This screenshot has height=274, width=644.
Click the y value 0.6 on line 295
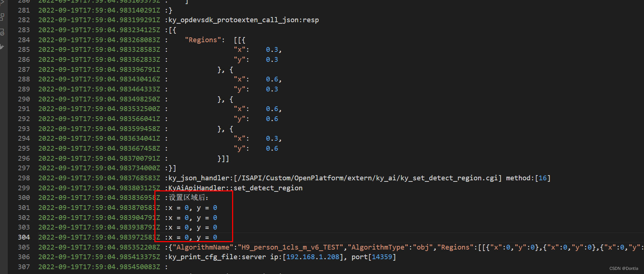pyautogui.click(x=272, y=148)
